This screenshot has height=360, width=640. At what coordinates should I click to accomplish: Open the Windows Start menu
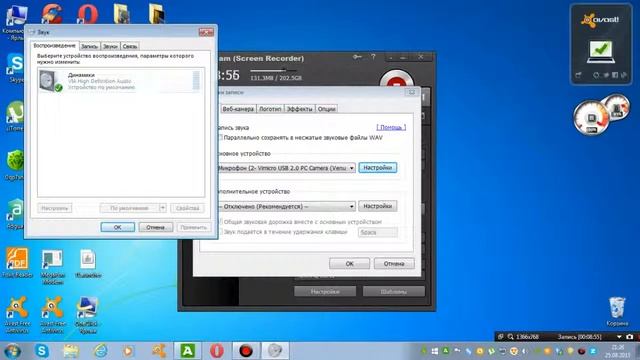[12, 351]
